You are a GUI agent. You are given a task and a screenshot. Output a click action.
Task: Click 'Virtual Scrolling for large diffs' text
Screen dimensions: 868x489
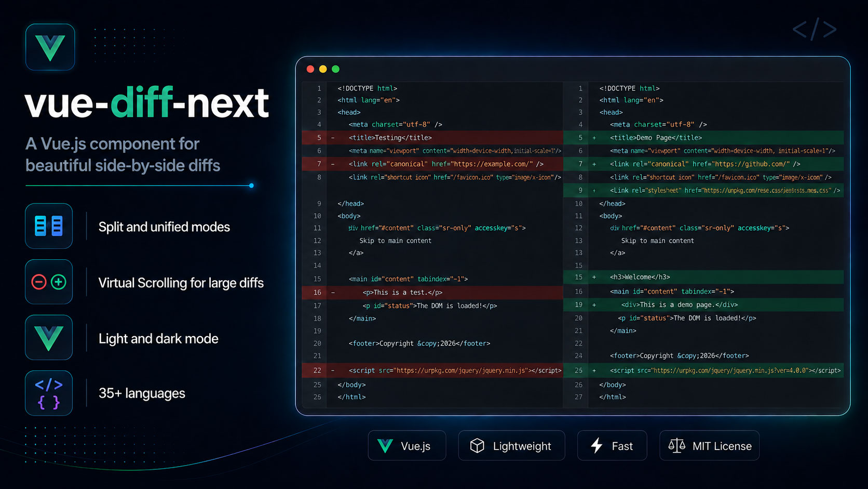(x=181, y=283)
